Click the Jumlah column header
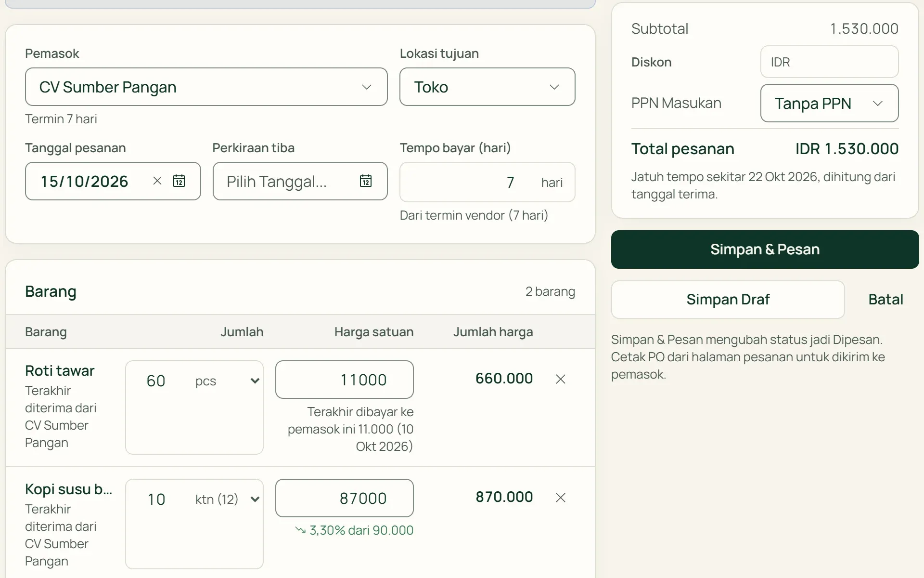The height and width of the screenshot is (578, 924). (242, 332)
